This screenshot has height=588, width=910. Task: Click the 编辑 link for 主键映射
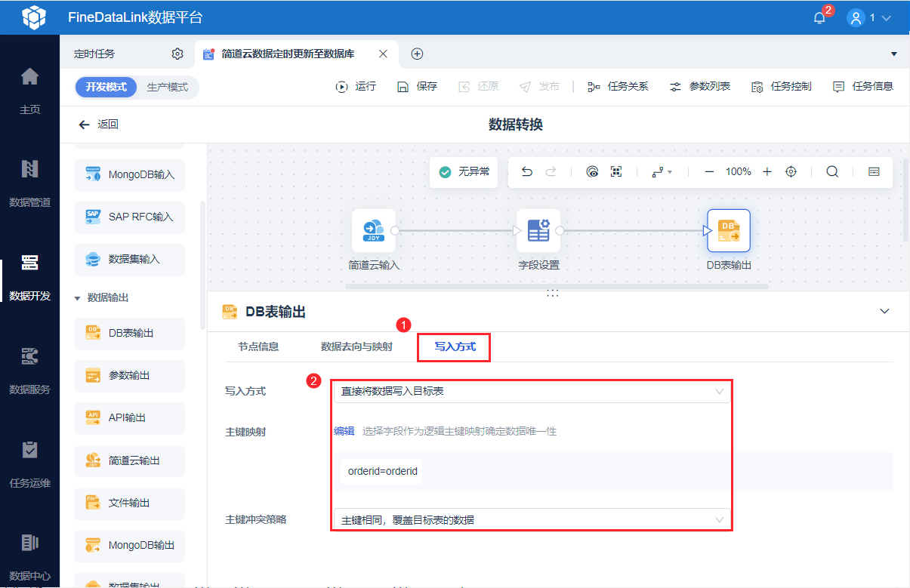(x=344, y=431)
